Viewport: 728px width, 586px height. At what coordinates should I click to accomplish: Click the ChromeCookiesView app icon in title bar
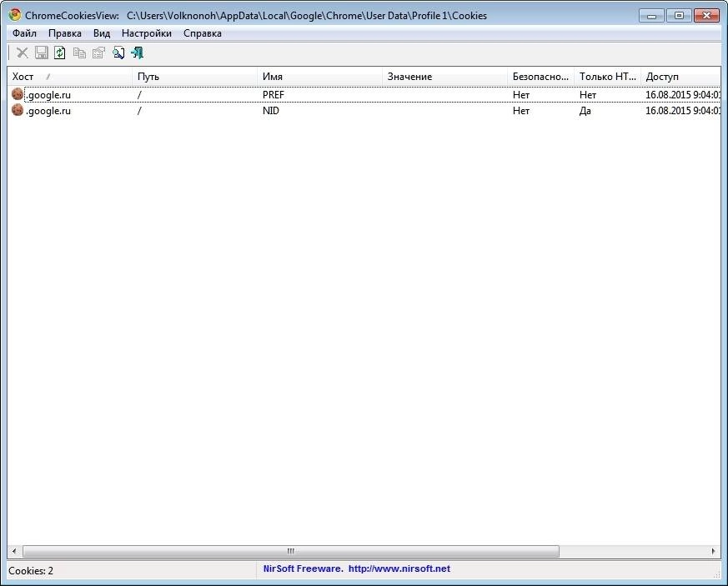15,15
